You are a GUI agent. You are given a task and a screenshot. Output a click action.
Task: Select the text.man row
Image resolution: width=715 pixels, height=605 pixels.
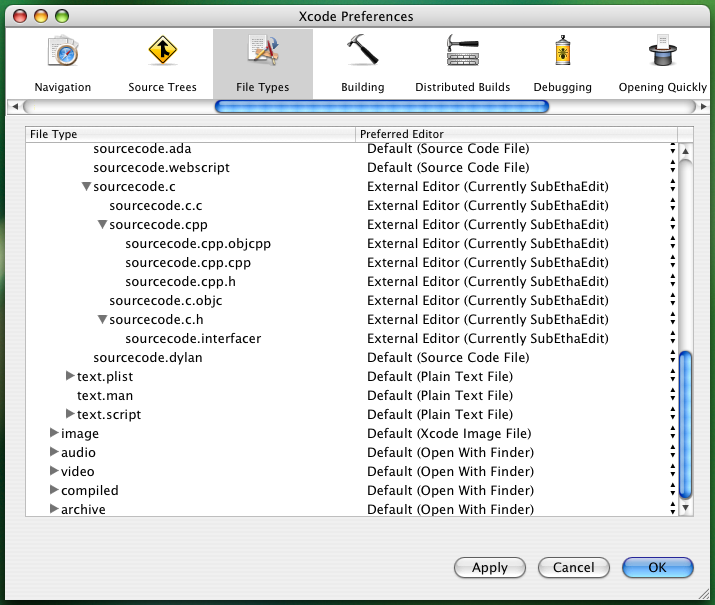click(351, 395)
